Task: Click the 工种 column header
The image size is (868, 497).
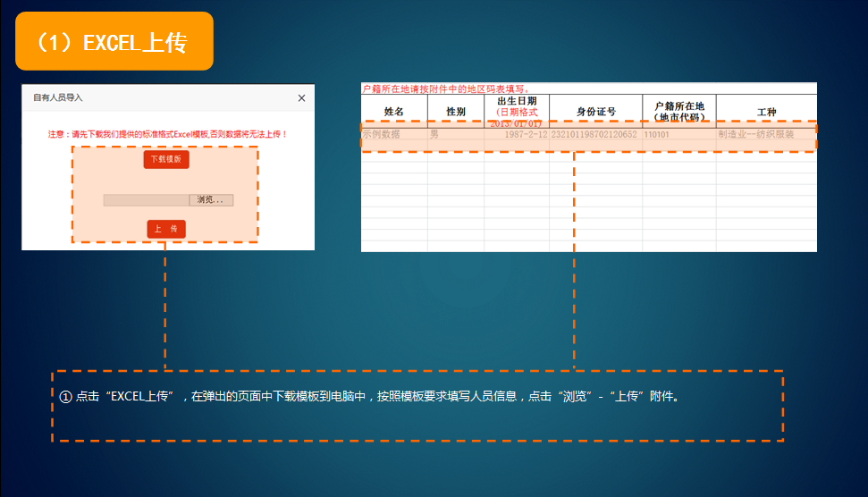Action: click(766, 113)
